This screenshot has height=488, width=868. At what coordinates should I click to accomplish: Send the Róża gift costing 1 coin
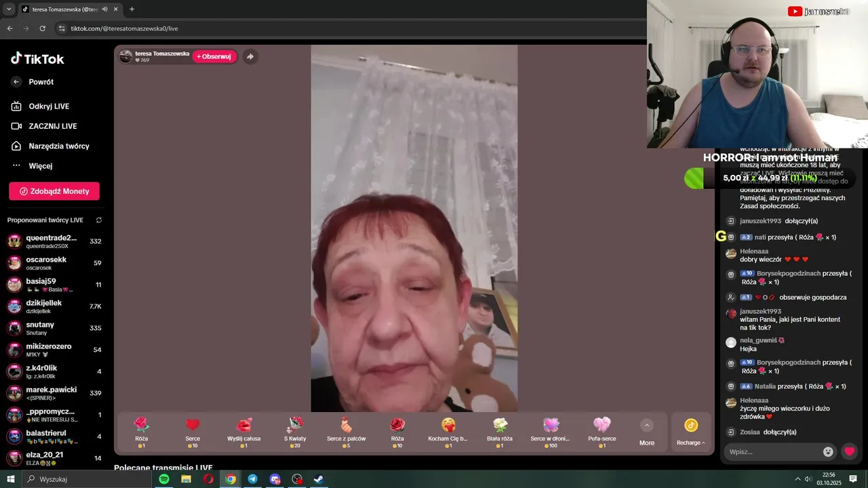[141, 432]
